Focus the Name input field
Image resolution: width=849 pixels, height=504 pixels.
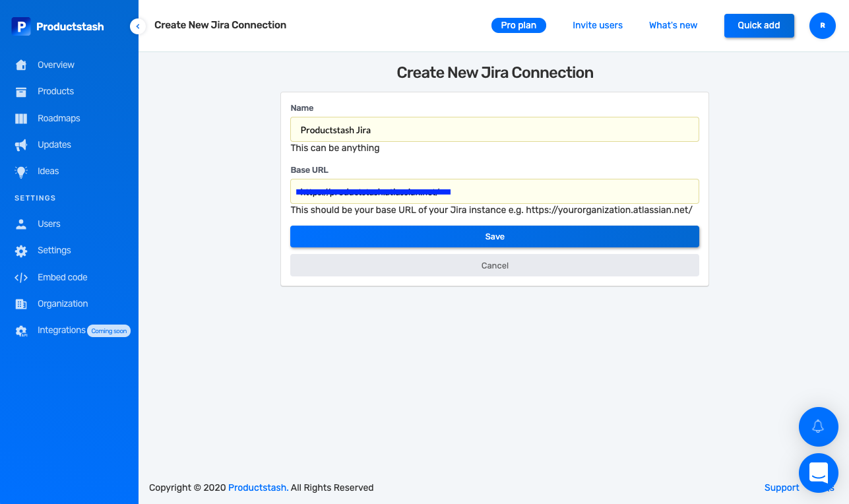point(495,129)
